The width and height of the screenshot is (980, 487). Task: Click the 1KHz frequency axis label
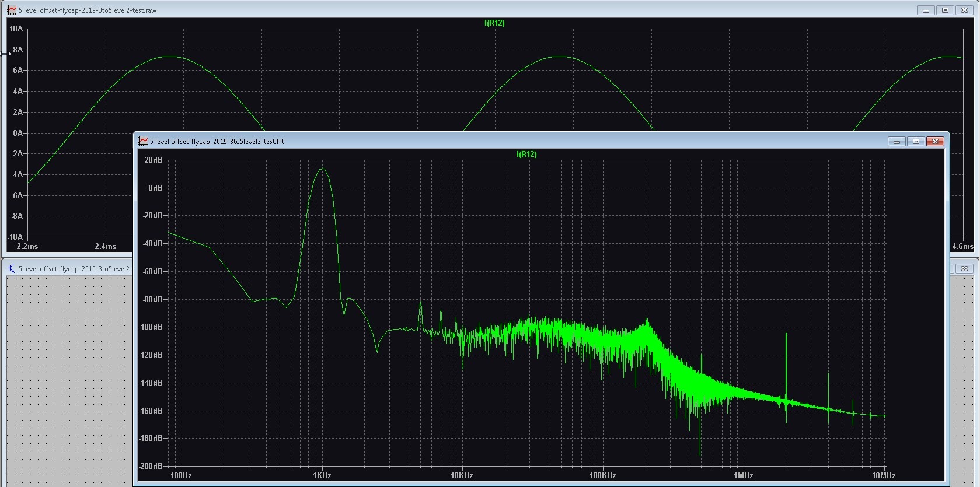pyautogui.click(x=322, y=475)
